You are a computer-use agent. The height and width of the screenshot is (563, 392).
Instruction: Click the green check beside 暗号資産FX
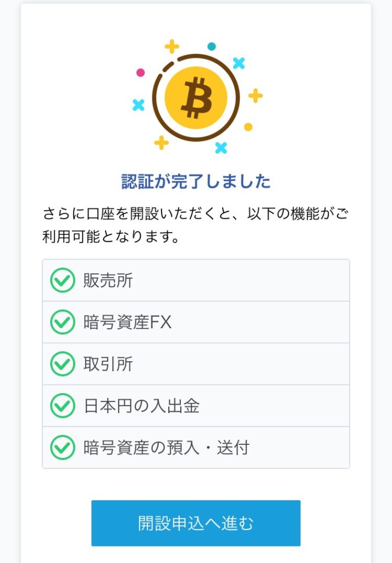[x=63, y=322]
